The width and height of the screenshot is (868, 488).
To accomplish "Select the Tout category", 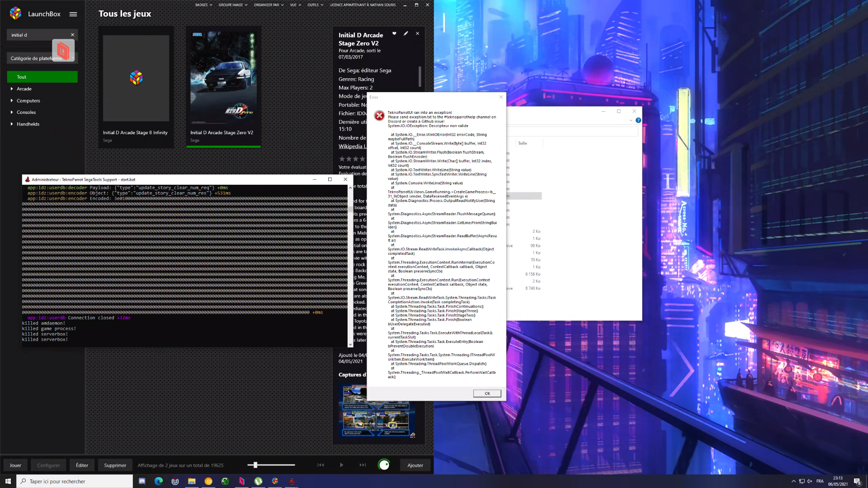I will (42, 77).
